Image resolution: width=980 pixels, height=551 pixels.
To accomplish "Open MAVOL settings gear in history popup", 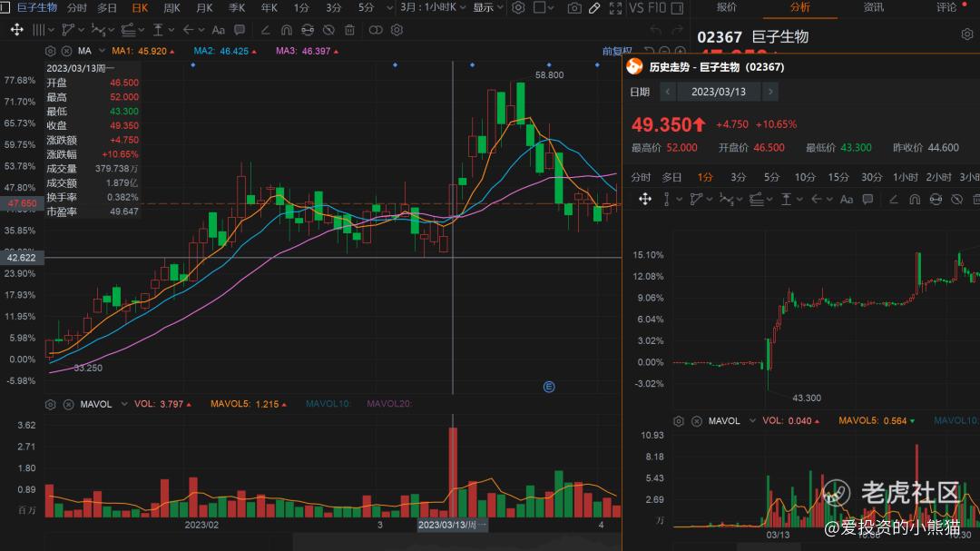I will [x=679, y=421].
